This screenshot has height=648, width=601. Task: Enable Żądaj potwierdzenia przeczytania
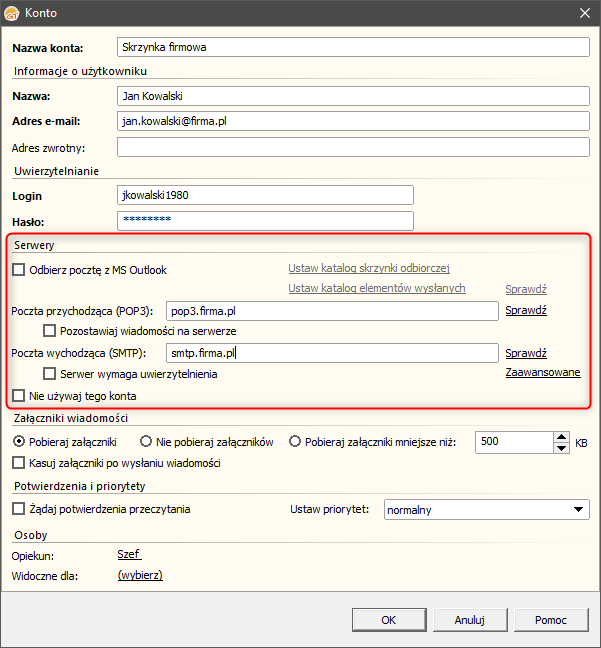19,509
